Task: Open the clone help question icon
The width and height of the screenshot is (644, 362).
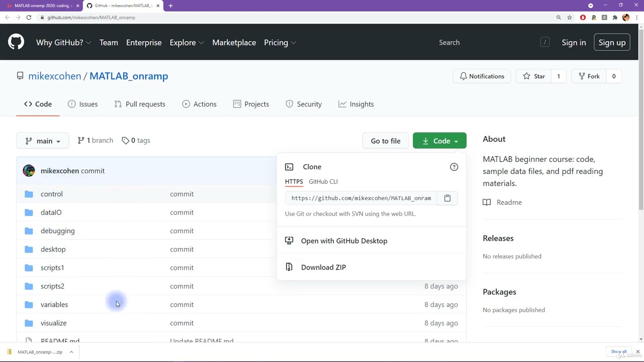Action: pos(454,167)
